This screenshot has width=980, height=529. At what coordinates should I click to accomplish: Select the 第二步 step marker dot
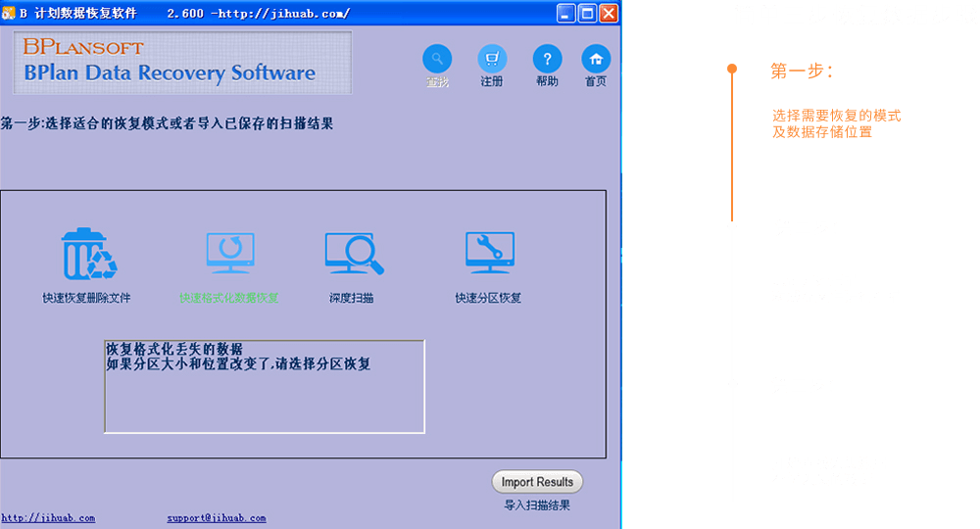732,226
